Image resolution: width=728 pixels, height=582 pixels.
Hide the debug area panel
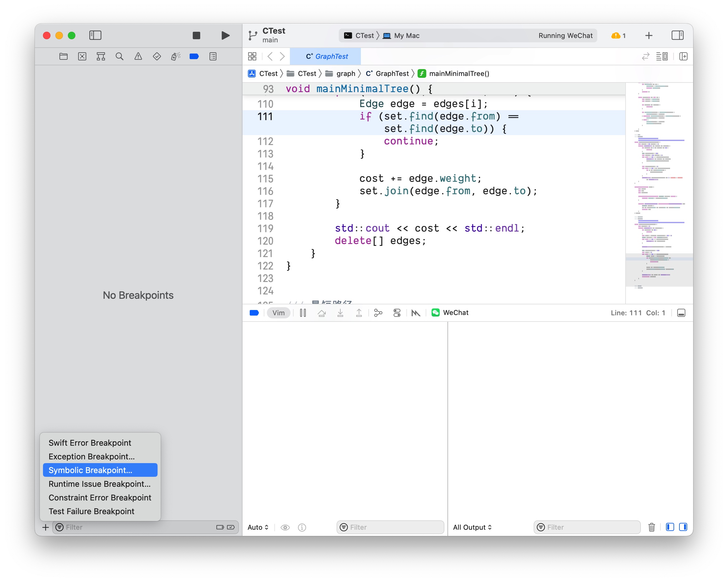tap(681, 312)
